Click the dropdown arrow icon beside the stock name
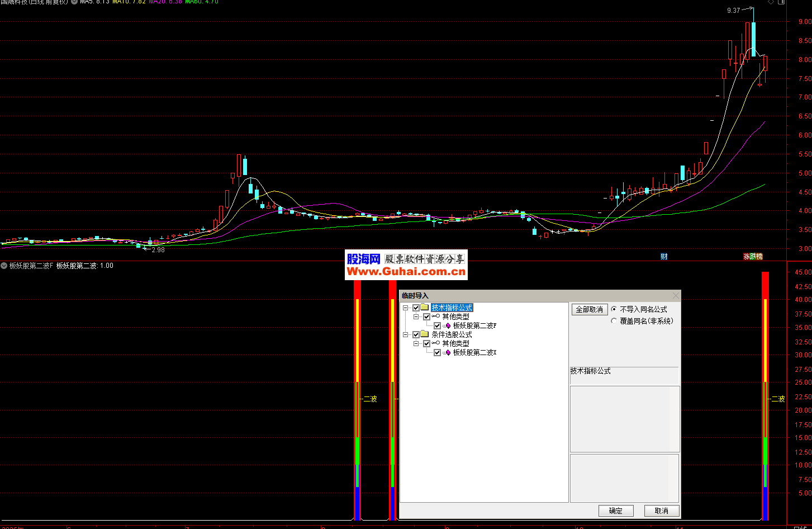Image resolution: width=812 pixels, height=529 pixels. tap(74, 2)
